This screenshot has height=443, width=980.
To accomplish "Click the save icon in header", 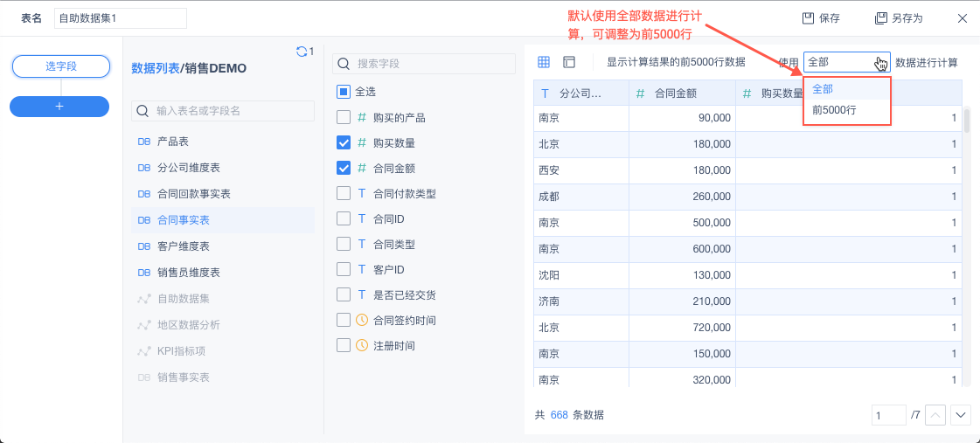I will tap(809, 18).
